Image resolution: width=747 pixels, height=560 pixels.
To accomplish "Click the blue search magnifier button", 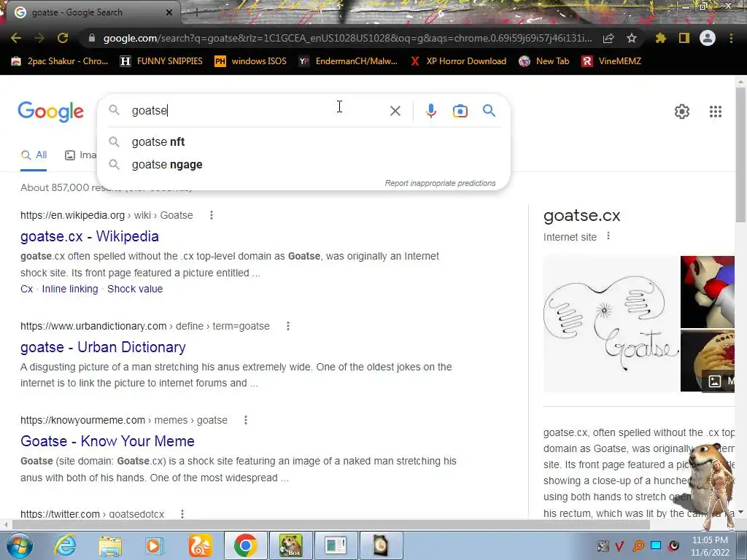I will click(489, 111).
